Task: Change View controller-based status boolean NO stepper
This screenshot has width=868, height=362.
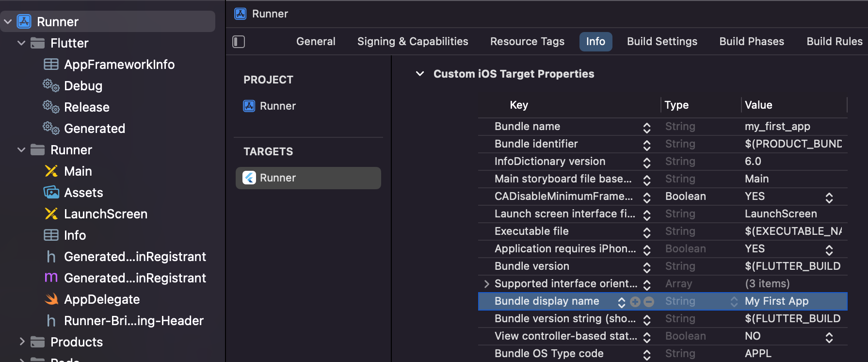Action: [x=829, y=337]
